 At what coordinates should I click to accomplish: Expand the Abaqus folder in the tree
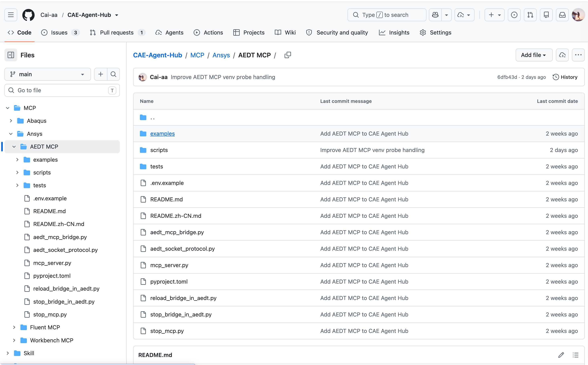11,121
